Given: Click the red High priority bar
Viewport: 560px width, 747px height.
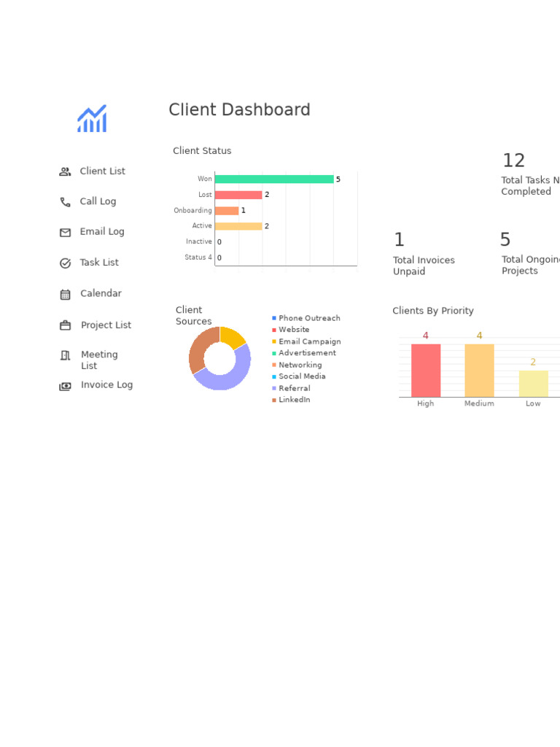Looking at the screenshot, I should 426,370.
